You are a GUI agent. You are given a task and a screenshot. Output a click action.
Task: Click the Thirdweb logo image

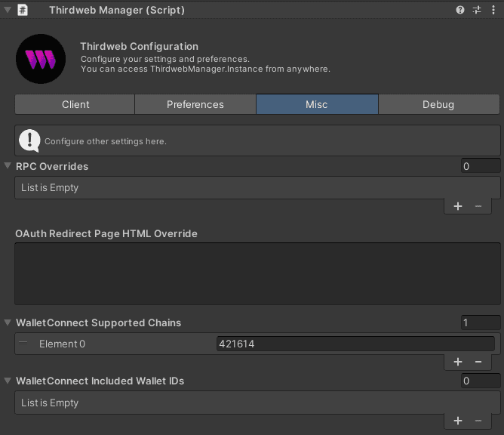pyautogui.click(x=41, y=57)
